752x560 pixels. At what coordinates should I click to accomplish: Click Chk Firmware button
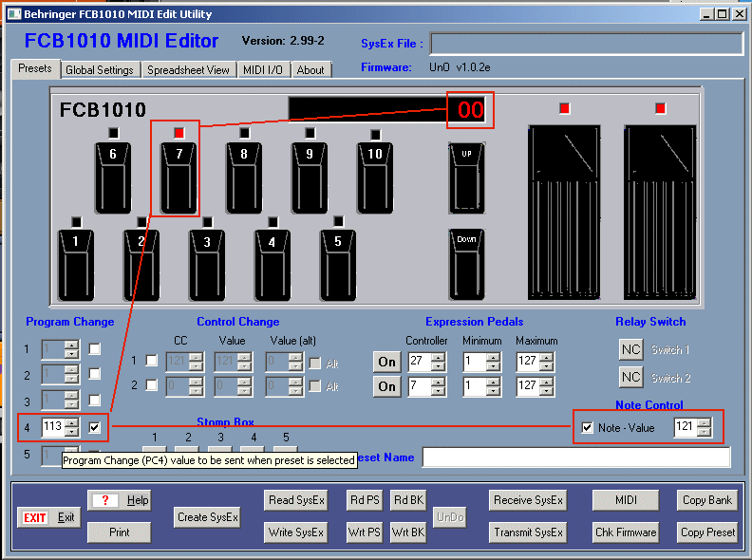tap(626, 532)
